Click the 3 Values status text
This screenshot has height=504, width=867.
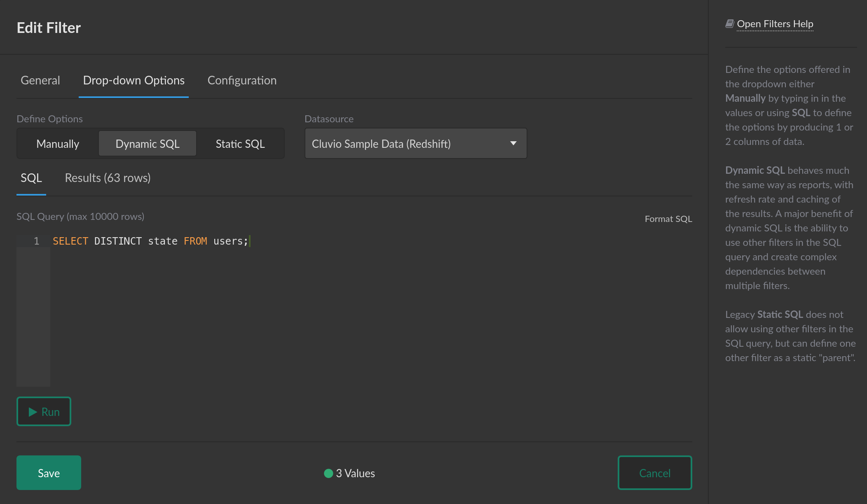pos(355,474)
